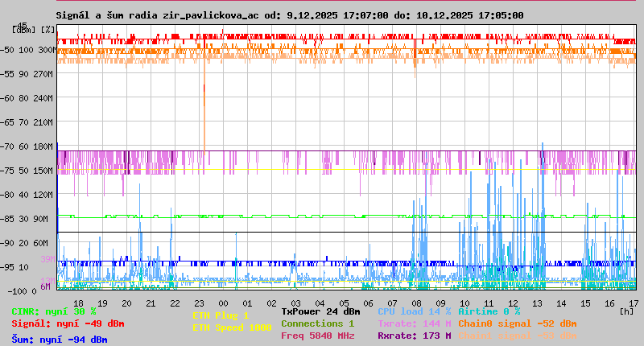
Task: Click the Freq 5840 MHz label
Action: pos(317,336)
